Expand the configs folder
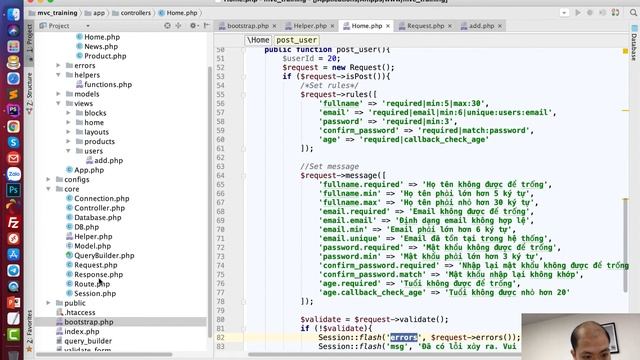Viewport: 640px width, 360px height. 49,179
